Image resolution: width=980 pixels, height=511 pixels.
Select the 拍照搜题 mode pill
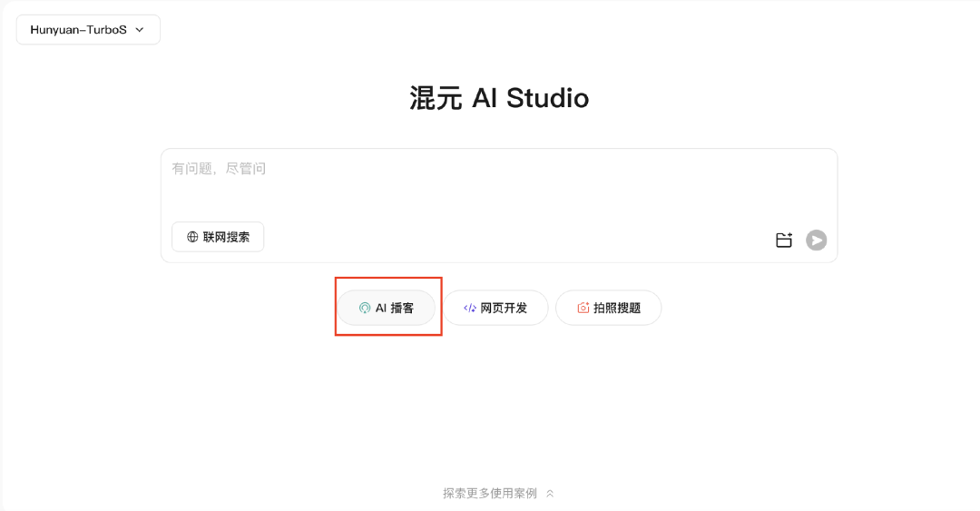[x=609, y=308]
